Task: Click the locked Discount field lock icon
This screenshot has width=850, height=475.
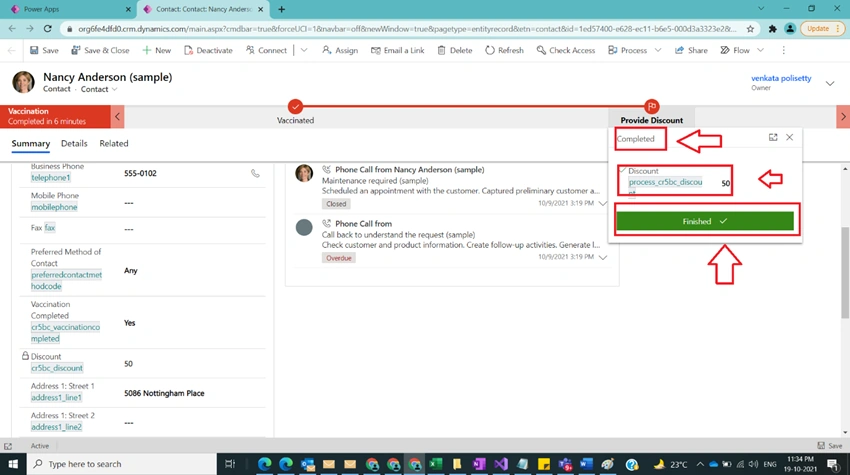Action: click(25, 356)
